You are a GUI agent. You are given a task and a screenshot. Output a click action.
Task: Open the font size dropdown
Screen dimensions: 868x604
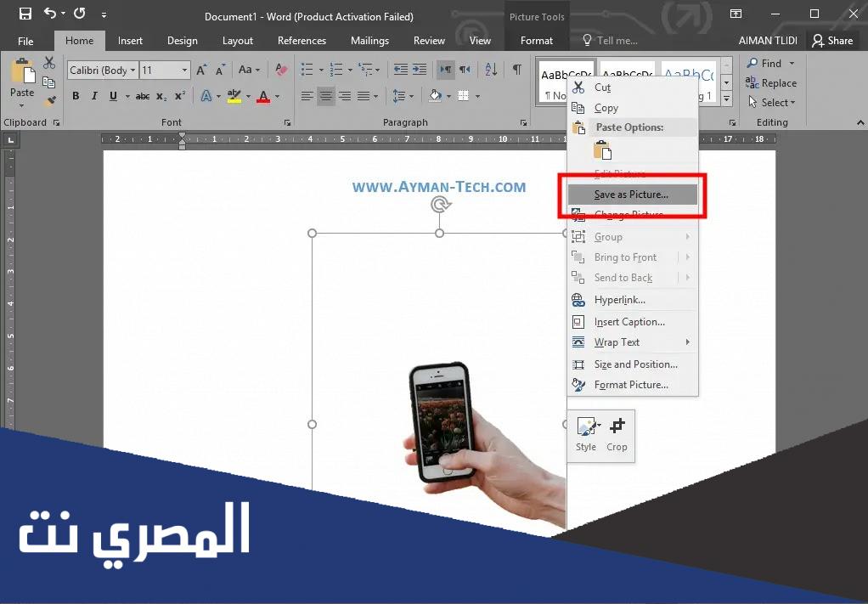(x=184, y=71)
